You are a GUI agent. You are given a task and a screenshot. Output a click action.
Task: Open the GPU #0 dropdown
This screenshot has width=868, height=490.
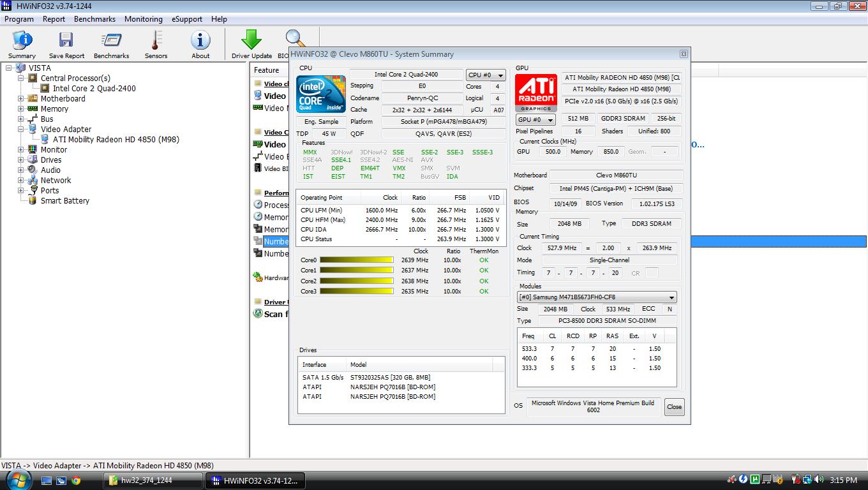click(x=535, y=119)
